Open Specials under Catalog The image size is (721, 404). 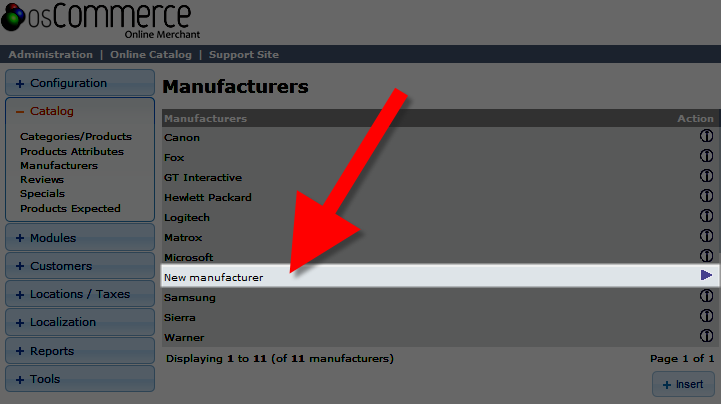(x=42, y=194)
